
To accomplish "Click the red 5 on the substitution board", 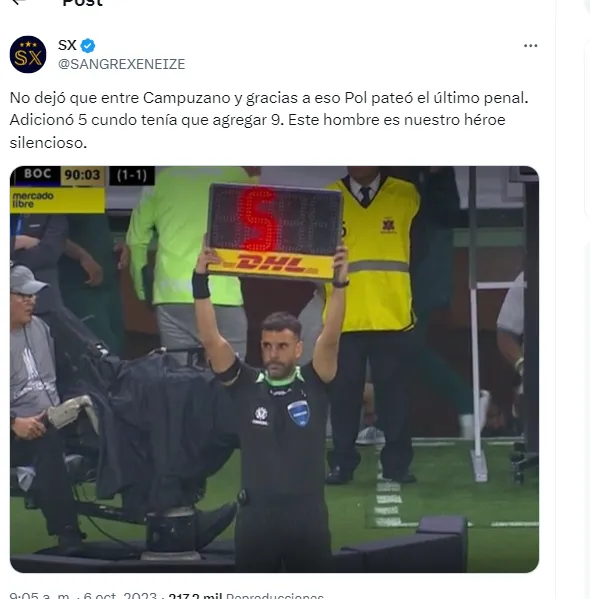I will pos(258,219).
